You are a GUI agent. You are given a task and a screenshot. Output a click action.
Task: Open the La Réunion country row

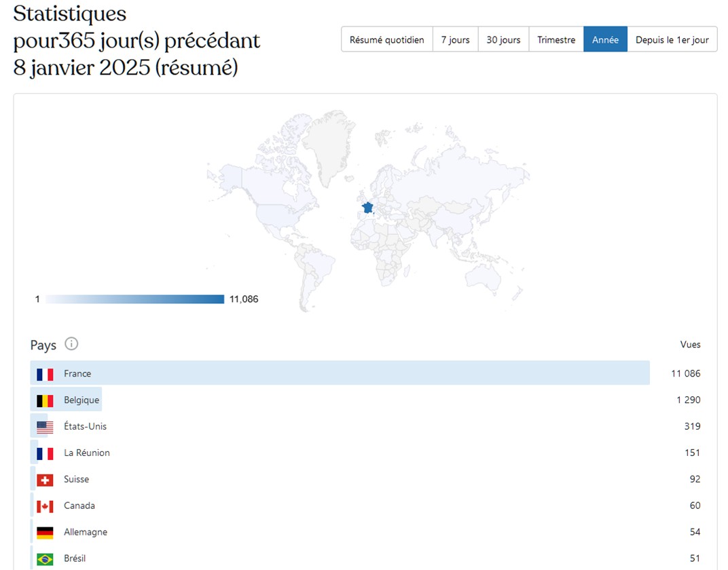[87, 453]
